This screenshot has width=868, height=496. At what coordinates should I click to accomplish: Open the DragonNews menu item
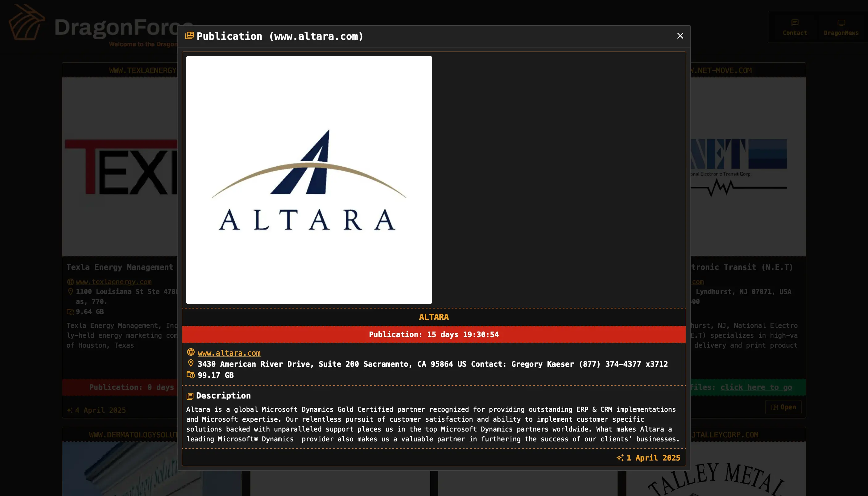[841, 27]
